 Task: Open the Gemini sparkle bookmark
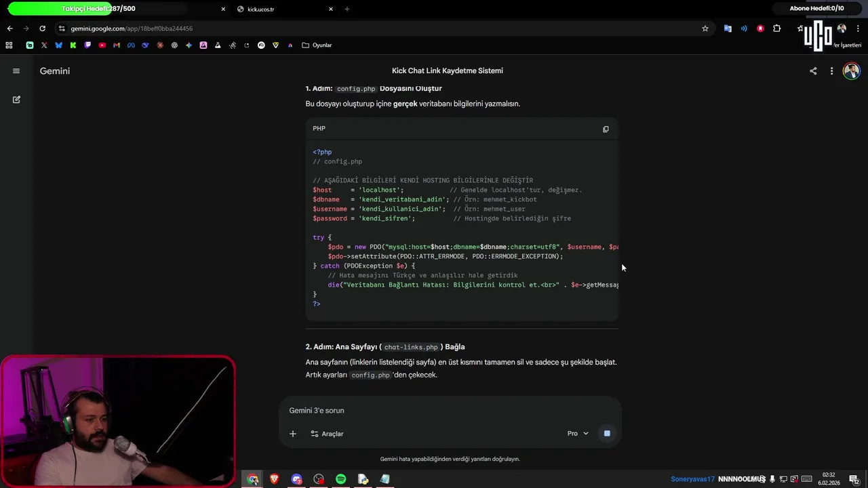tap(189, 45)
